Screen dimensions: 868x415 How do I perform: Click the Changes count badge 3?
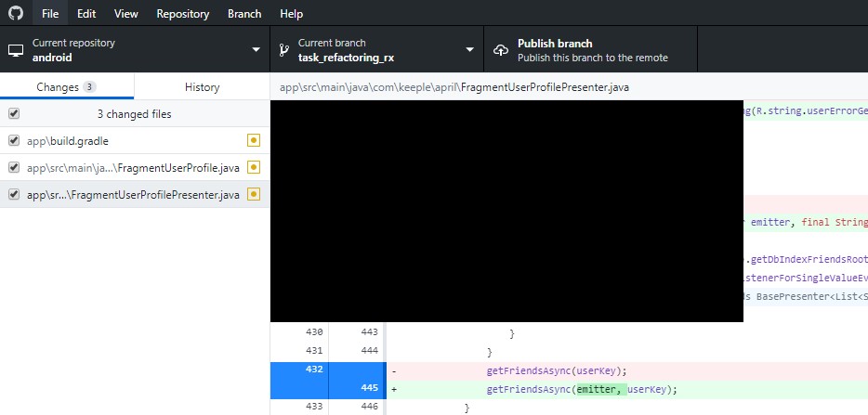coord(89,87)
